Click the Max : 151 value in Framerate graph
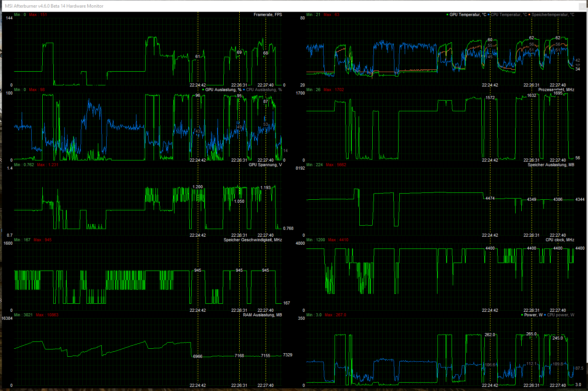Image resolution: width=588 pixels, height=391 pixels. (38, 15)
